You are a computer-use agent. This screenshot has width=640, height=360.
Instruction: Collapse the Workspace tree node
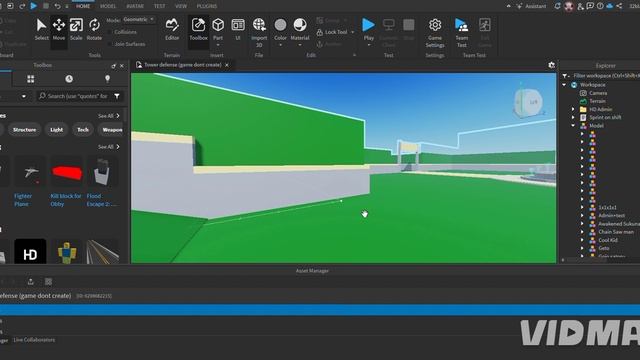[564, 85]
